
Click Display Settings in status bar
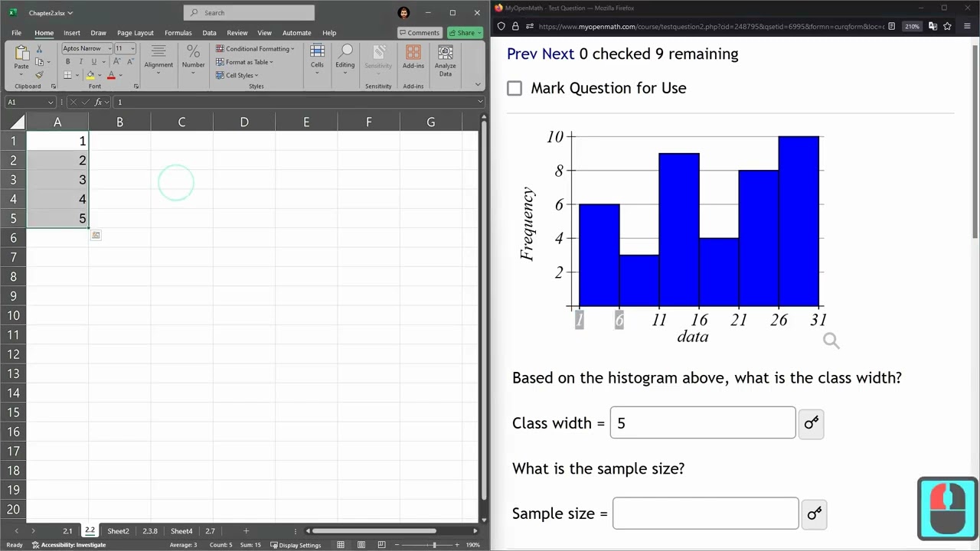pos(296,545)
